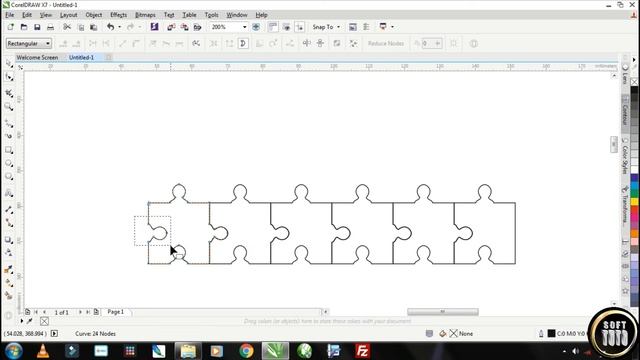Click the Paste icon
This screenshot has width=640, height=360.
pyautogui.click(x=93, y=27)
